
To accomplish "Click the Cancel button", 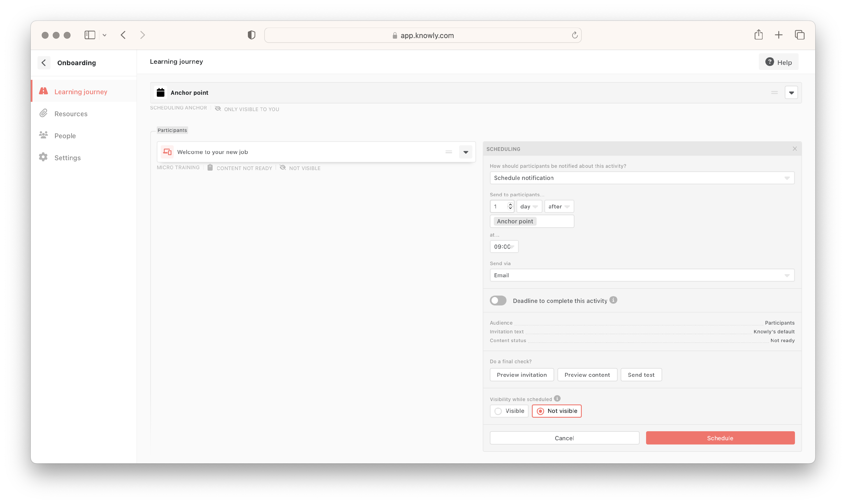I will [564, 438].
